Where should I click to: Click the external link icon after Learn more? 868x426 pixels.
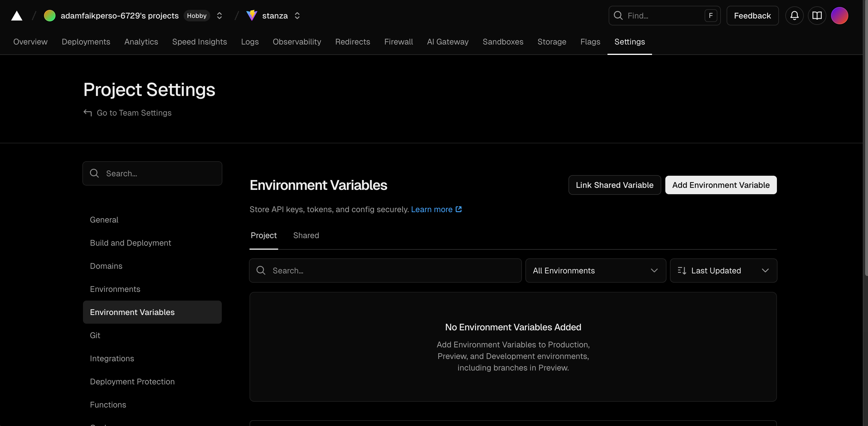tap(459, 209)
